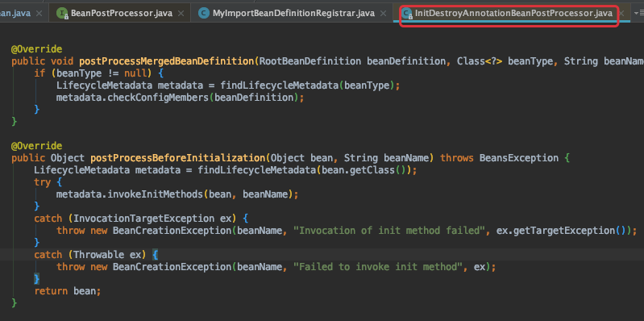Close the partially visible an.java tab
The image size is (644, 321).
(x=39, y=14)
